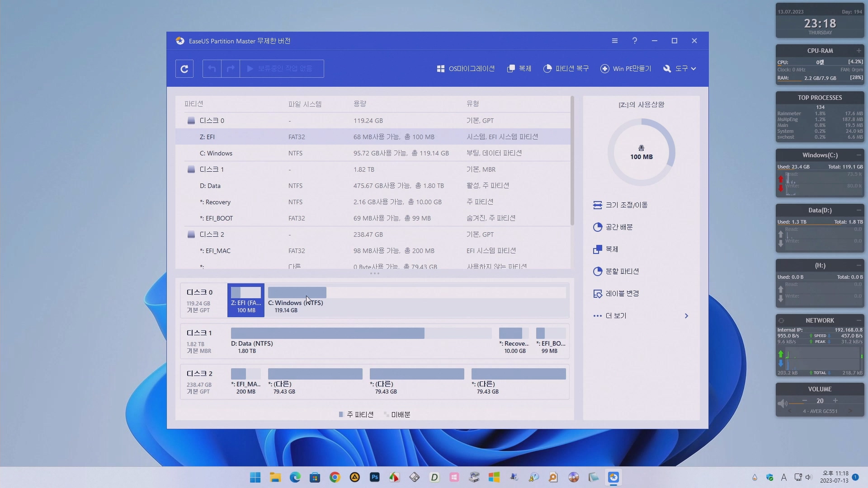The width and height of the screenshot is (868, 488).
Task: Click the undo arrow in toolbar
Action: coord(212,69)
